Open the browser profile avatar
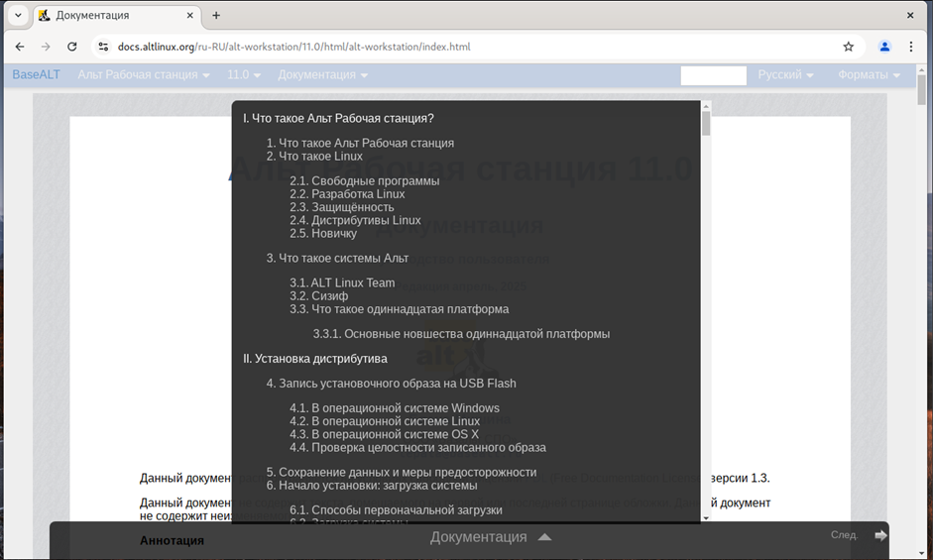This screenshot has width=933, height=560. [x=884, y=47]
